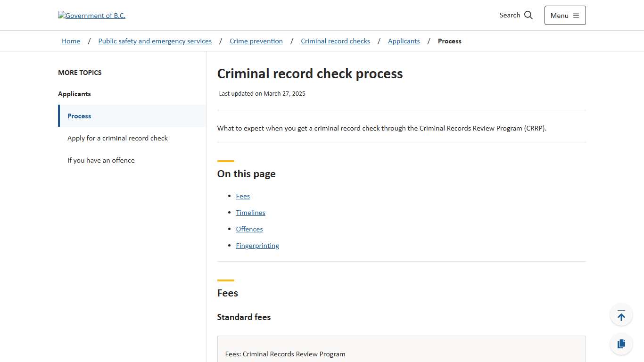Click the Applicants heading in sidebar
The height and width of the screenshot is (362, 644).
(74, 94)
